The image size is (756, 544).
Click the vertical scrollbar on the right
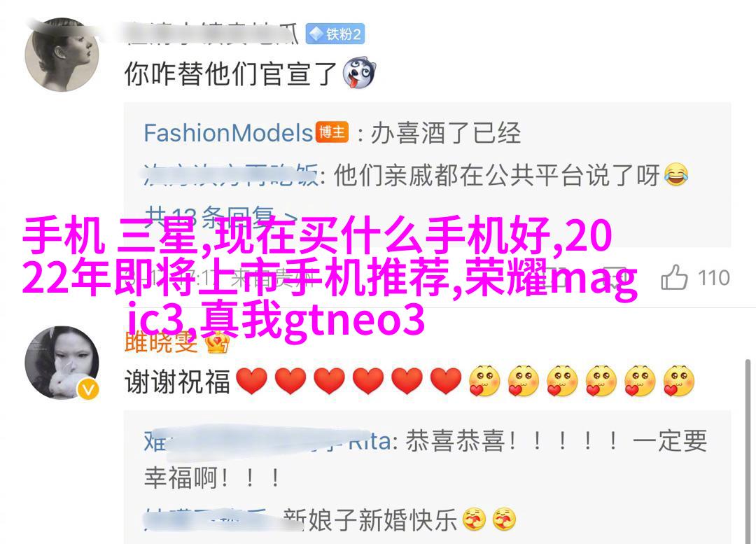748,451
